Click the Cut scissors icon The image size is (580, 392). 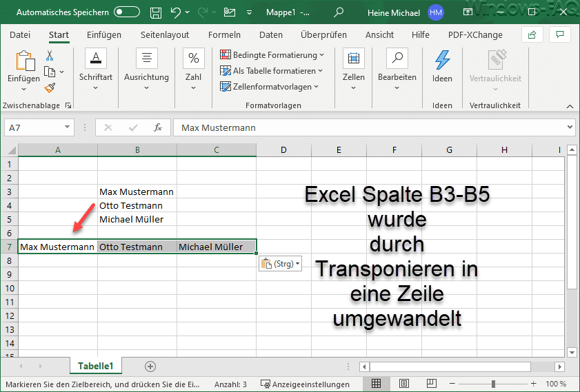[50, 55]
